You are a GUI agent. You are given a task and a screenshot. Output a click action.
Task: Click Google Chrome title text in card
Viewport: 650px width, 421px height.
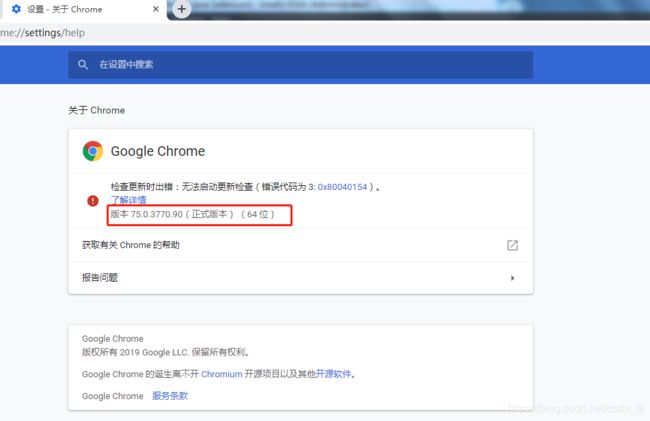point(158,151)
